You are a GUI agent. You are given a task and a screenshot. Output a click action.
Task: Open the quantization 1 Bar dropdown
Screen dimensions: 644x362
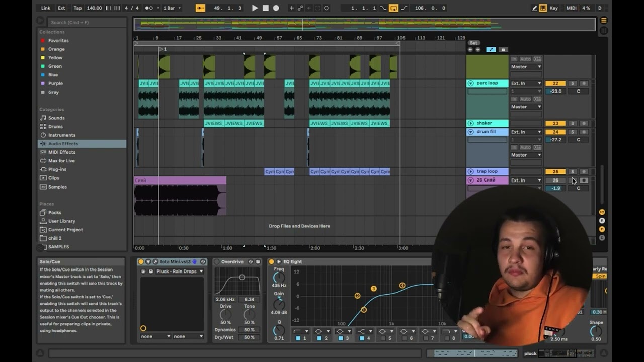tap(172, 8)
